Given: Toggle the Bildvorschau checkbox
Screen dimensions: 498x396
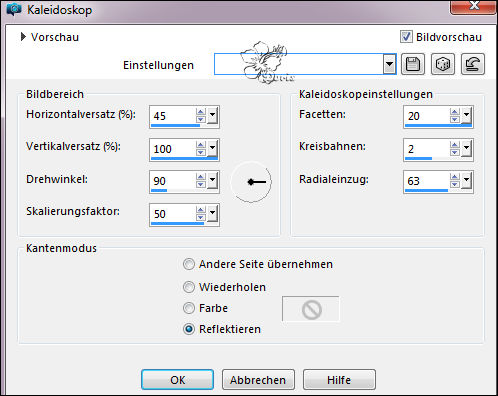Looking at the screenshot, I should [406, 37].
